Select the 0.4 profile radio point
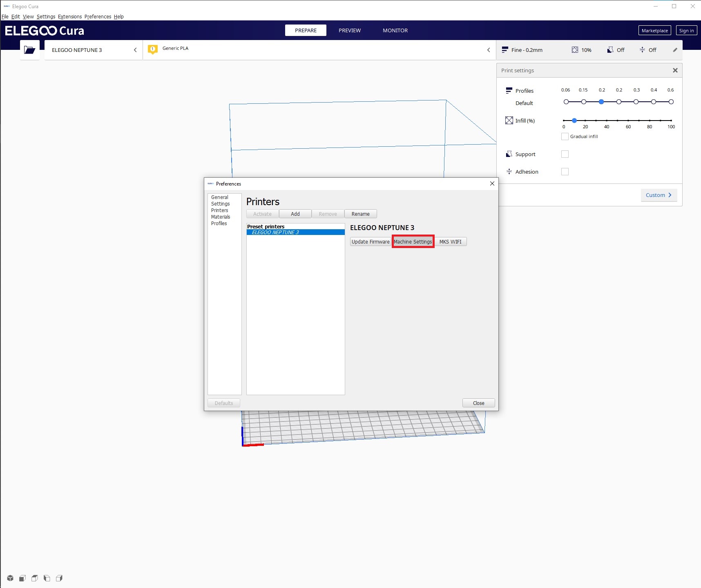 654,102
